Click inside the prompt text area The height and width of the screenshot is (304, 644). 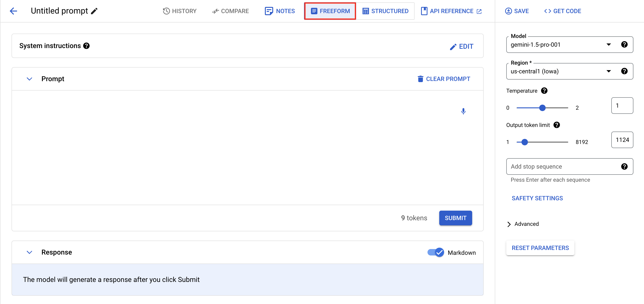point(248,147)
